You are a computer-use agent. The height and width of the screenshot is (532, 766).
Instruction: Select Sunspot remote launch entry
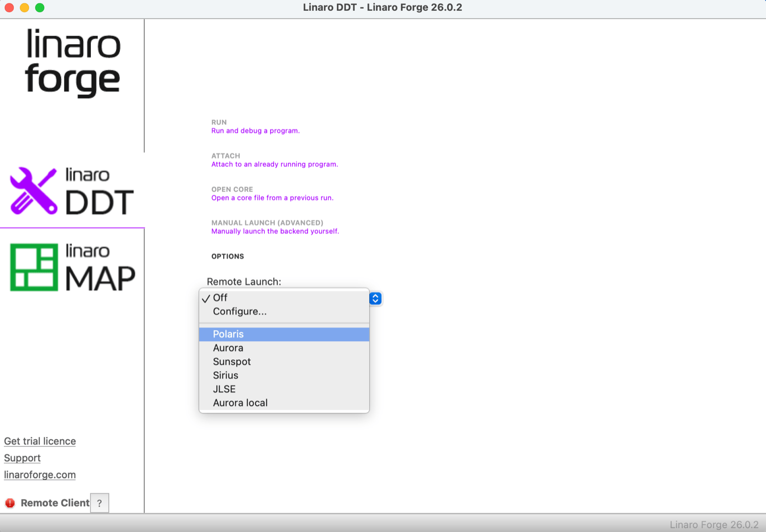point(284,361)
